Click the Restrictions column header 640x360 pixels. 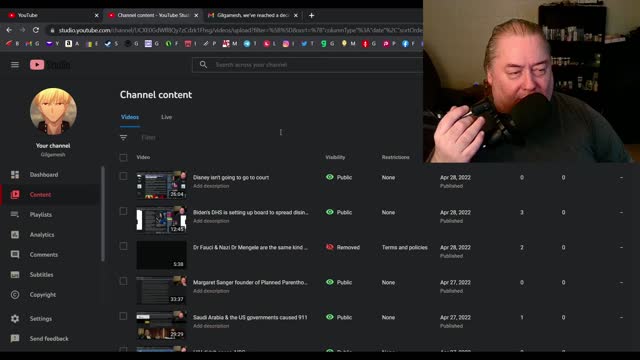[396, 157]
